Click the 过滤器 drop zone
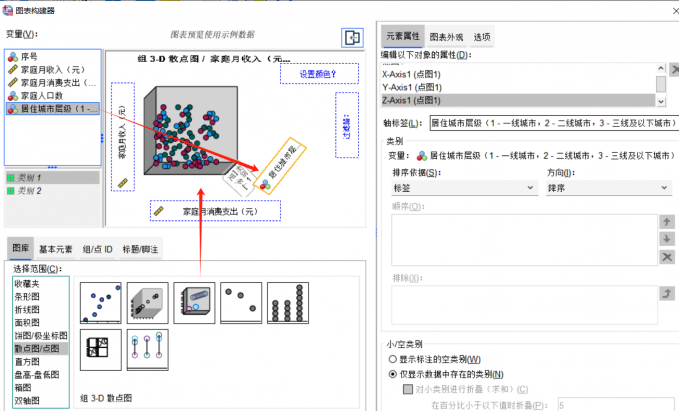The height and width of the screenshot is (411, 679). point(347,125)
